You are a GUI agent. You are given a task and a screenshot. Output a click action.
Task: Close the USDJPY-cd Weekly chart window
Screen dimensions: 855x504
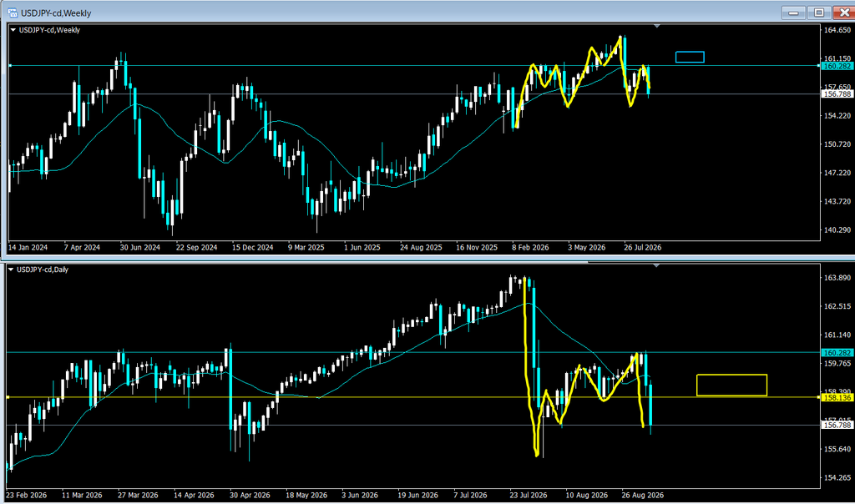coord(843,12)
